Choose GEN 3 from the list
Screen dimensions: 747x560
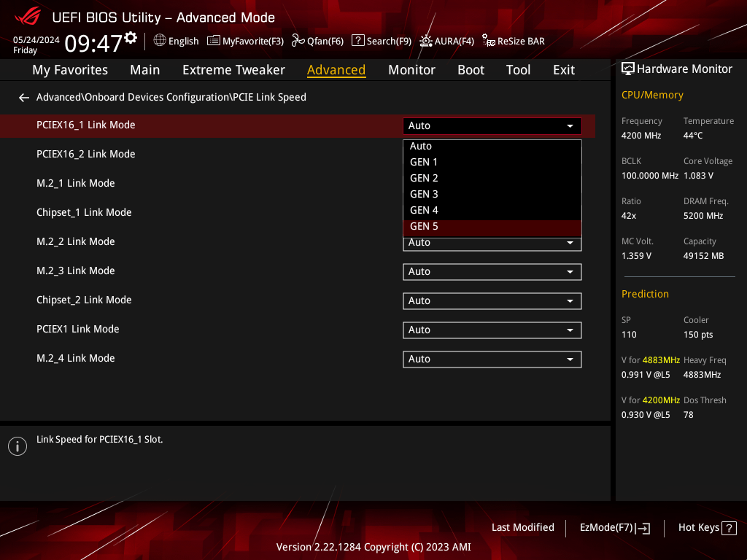coord(492,194)
